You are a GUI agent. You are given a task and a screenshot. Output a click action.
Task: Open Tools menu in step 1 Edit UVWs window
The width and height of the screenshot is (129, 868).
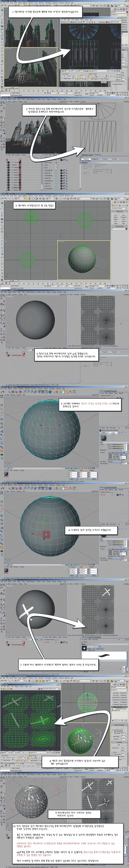(x=73, y=20)
